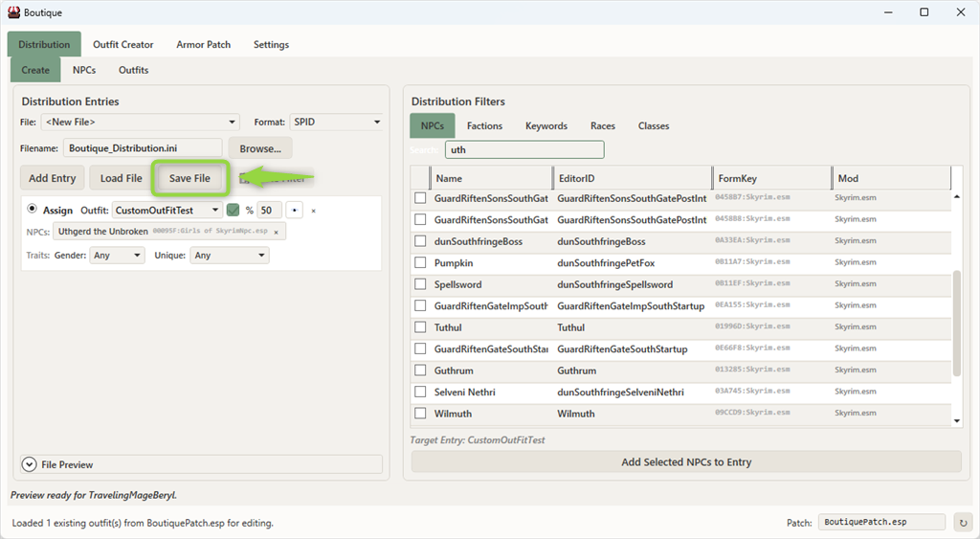Select the Assign radio button
980x539 pixels.
point(33,210)
